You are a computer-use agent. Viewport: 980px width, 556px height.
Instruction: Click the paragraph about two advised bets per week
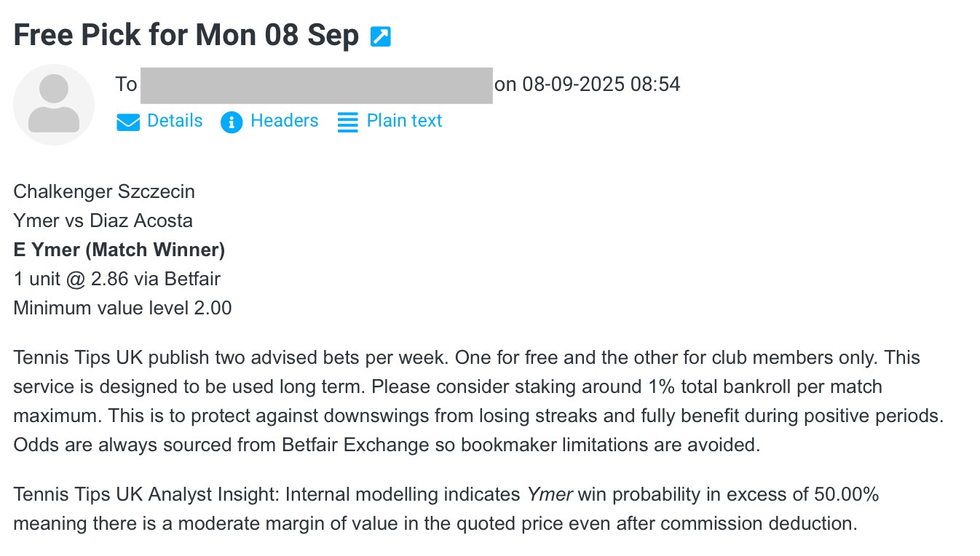point(466,401)
